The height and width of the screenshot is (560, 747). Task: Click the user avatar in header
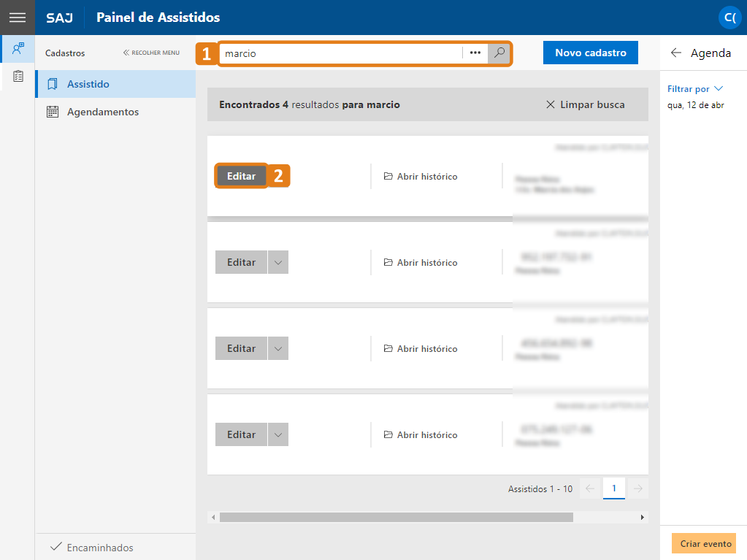click(729, 18)
